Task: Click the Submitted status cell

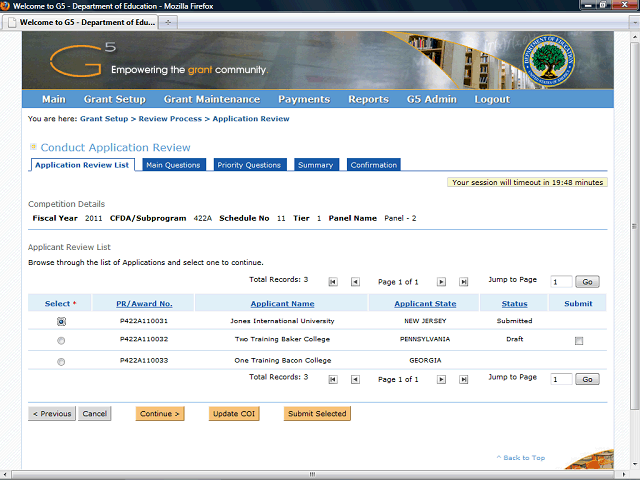Action: (x=514, y=321)
